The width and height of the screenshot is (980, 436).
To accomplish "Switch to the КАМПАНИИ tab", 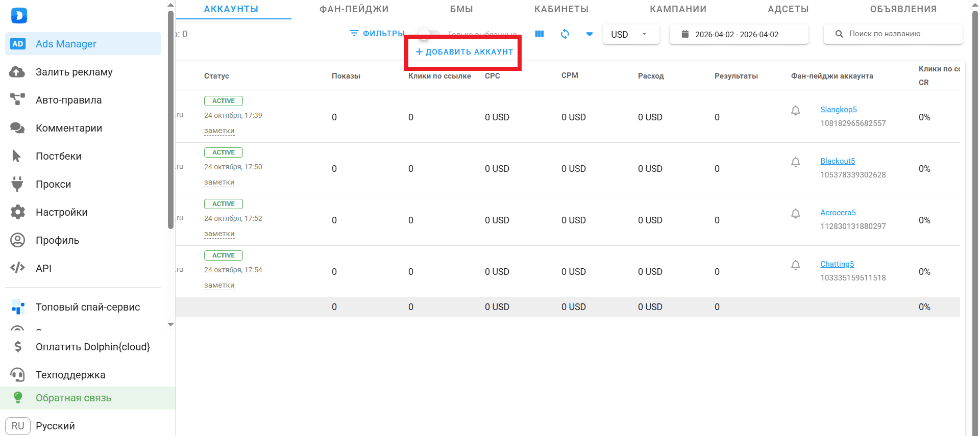I will pos(678,9).
